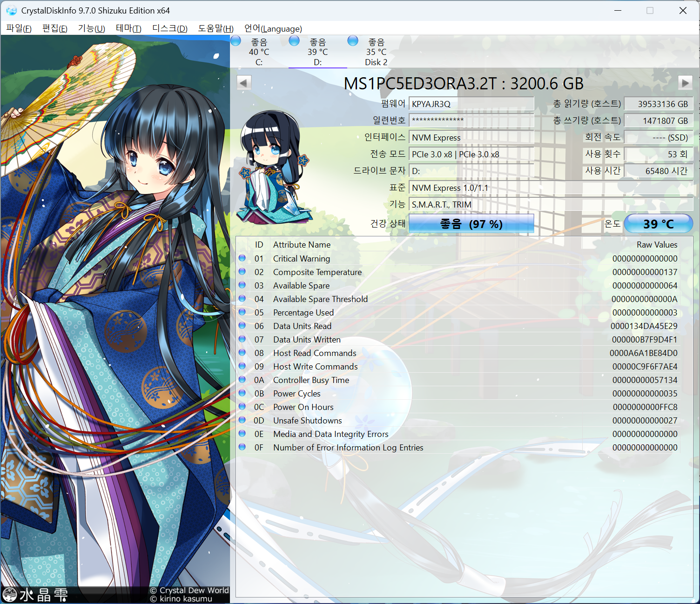The width and height of the screenshot is (700, 604).
Task: Select raw value 000000B7F9D4F1
Action: (x=645, y=339)
